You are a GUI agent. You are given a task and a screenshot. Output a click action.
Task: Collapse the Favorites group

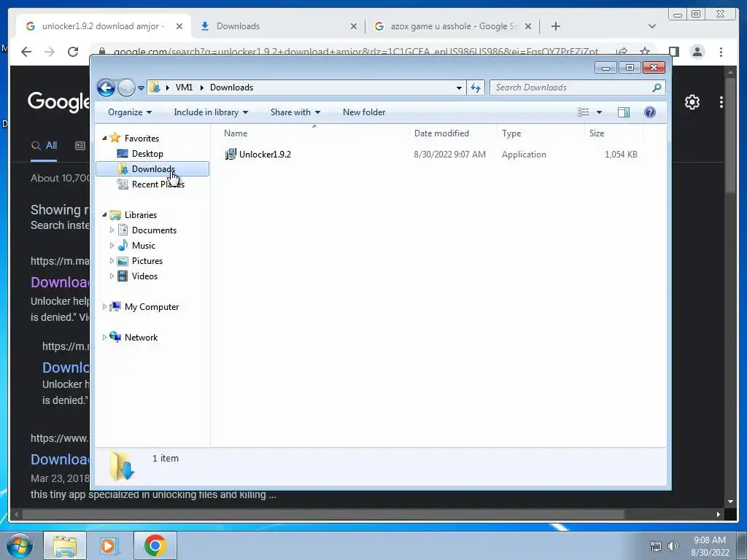point(104,138)
